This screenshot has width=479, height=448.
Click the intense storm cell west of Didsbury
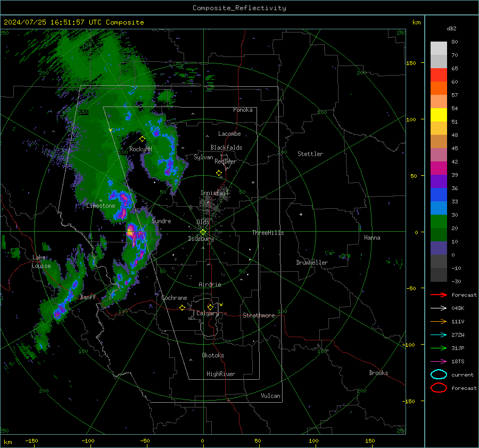point(132,232)
